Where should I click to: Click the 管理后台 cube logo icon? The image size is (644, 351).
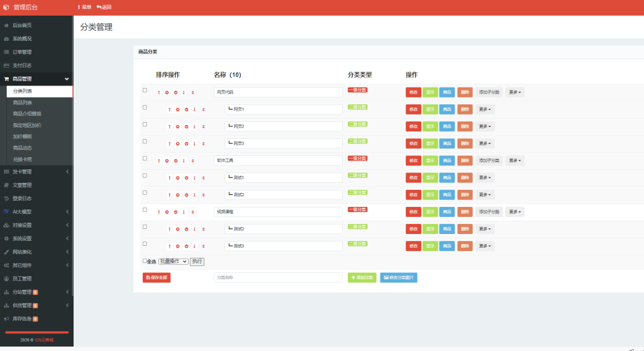[6, 8]
